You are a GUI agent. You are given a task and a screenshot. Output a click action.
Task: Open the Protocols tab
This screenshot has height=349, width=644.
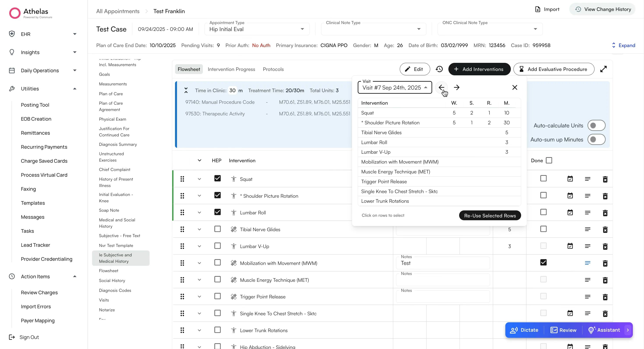point(273,69)
